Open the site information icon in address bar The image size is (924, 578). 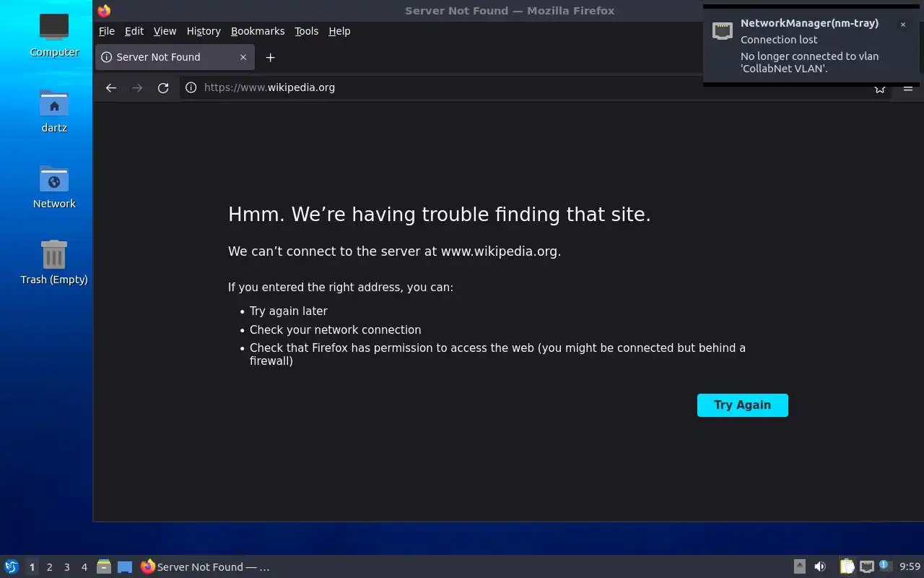(x=191, y=87)
